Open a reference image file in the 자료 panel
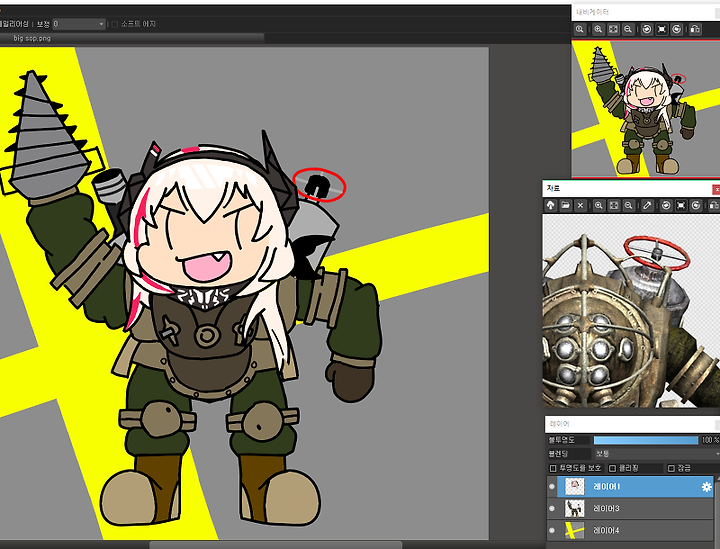 click(565, 205)
